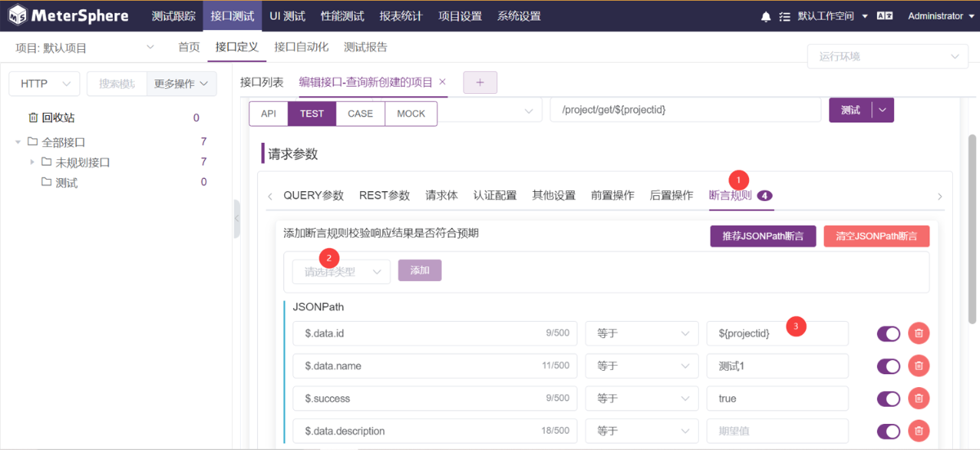Open the Administrator user menu
Viewport: 980px width, 450px height.
coord(940,16)
